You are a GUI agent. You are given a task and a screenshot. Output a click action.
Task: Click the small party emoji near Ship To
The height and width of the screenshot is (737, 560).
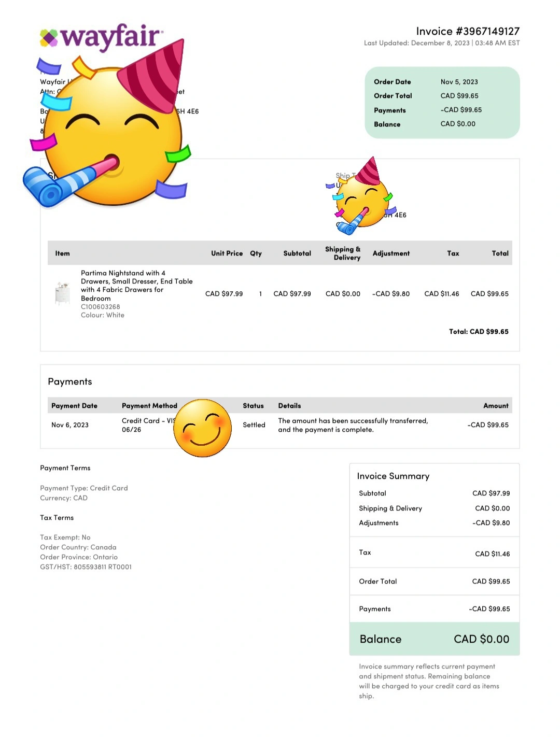coord(361,196)
